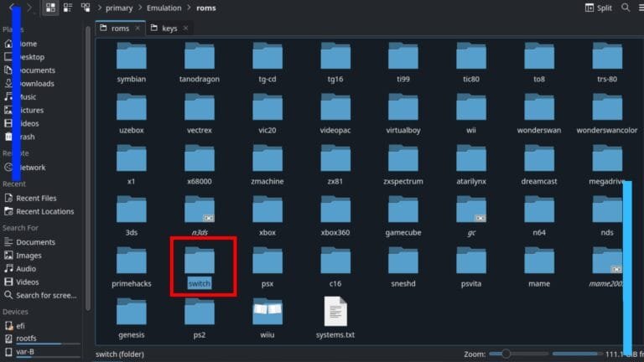Go to Emulation in breadcrumb
Viewport: 644px width, 362px height.
click(x=164, y=8)
